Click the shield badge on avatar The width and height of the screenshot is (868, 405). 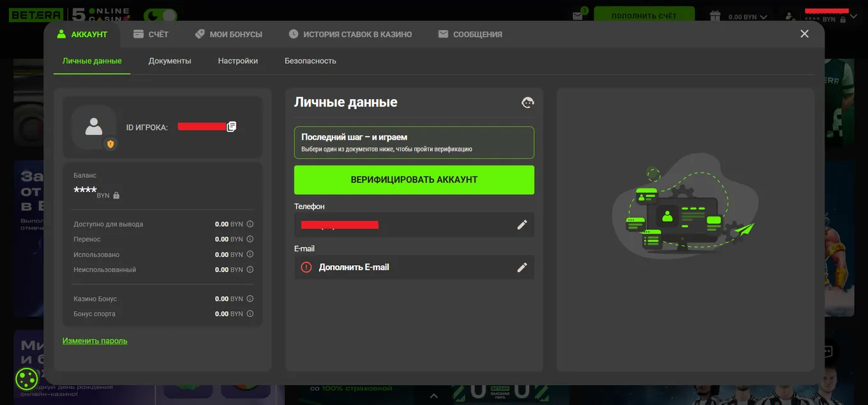(x=110, y=144)
